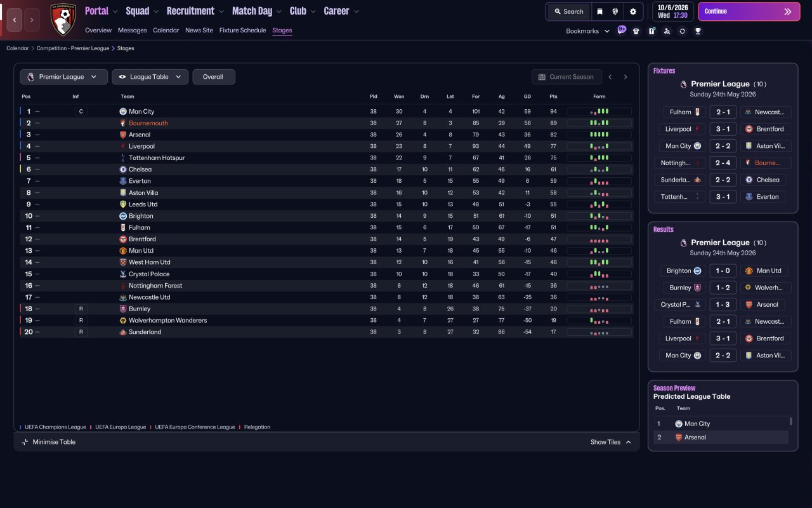Click Burnley's R relegated info badge

pyautogui.click(x=81, y=309)
